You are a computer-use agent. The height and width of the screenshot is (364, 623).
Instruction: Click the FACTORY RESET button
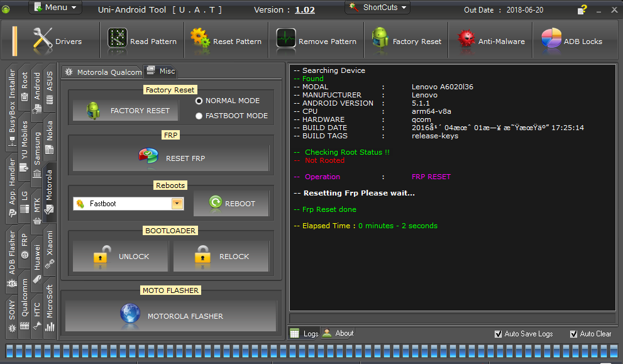point(126,111)
